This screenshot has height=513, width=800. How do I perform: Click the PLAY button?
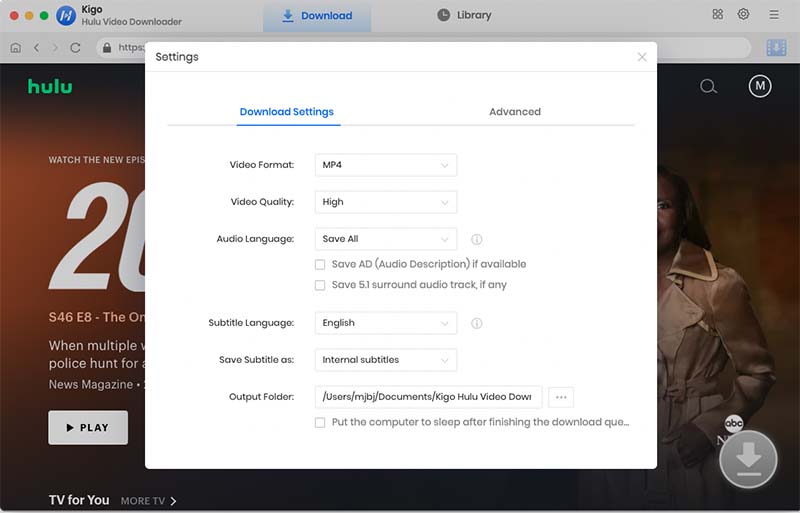pos(88,427)
